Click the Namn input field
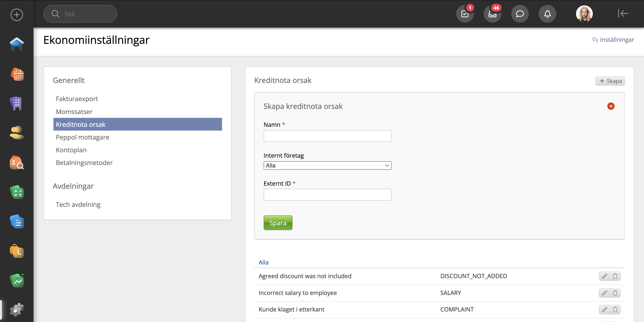The height and width of the screenshot is (322, 644). click(327, 136)
